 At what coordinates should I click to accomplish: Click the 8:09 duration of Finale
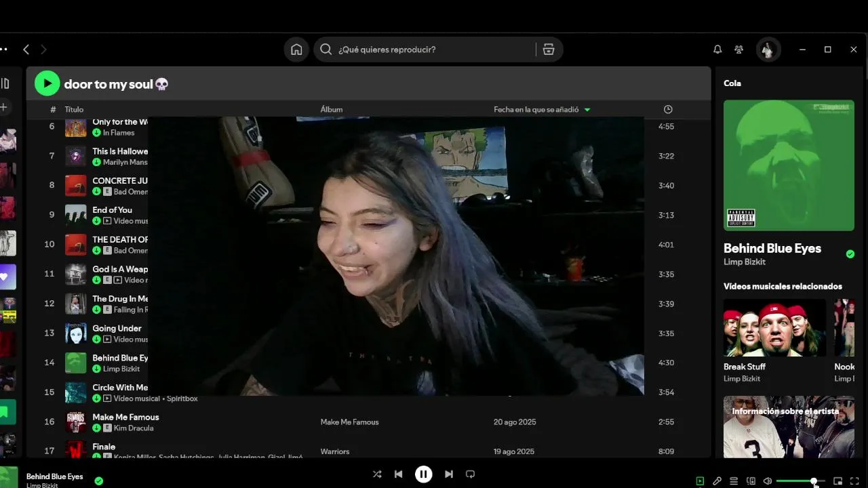(x=666, y=451)
